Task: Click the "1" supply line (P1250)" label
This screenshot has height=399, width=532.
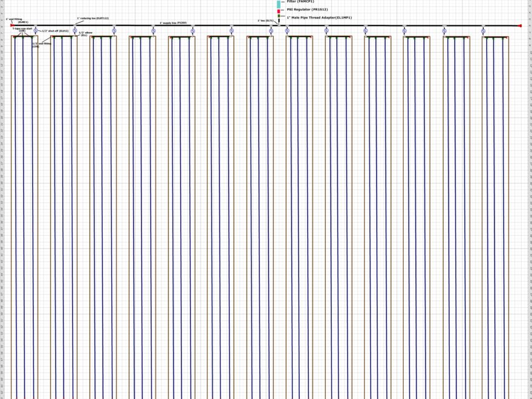Action: (173, 22)
